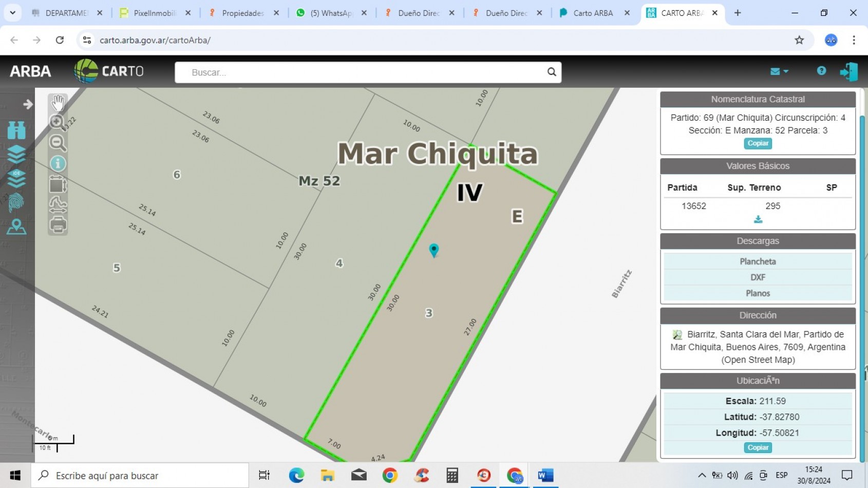Activate the zoom out magnifier tool

pos(58,143)
